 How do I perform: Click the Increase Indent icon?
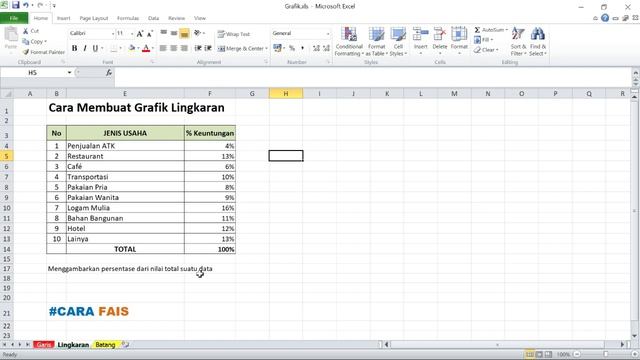(208, 48)
